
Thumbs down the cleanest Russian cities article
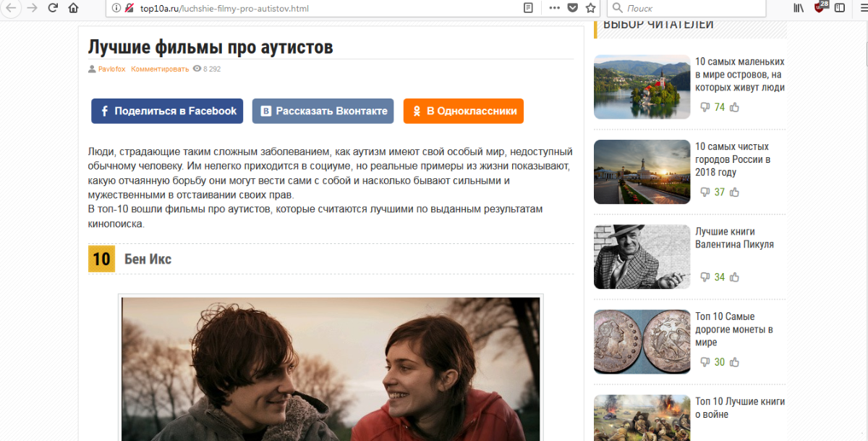click(705, 192)
